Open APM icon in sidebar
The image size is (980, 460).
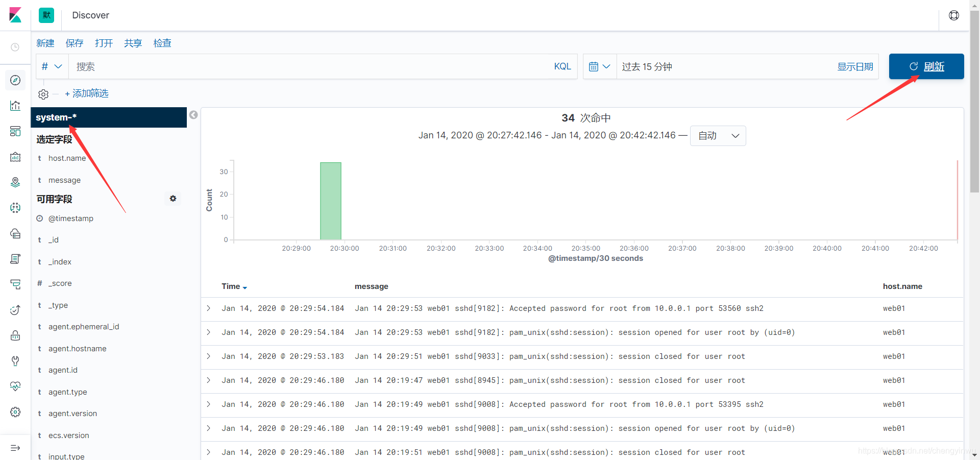point(15,284)
